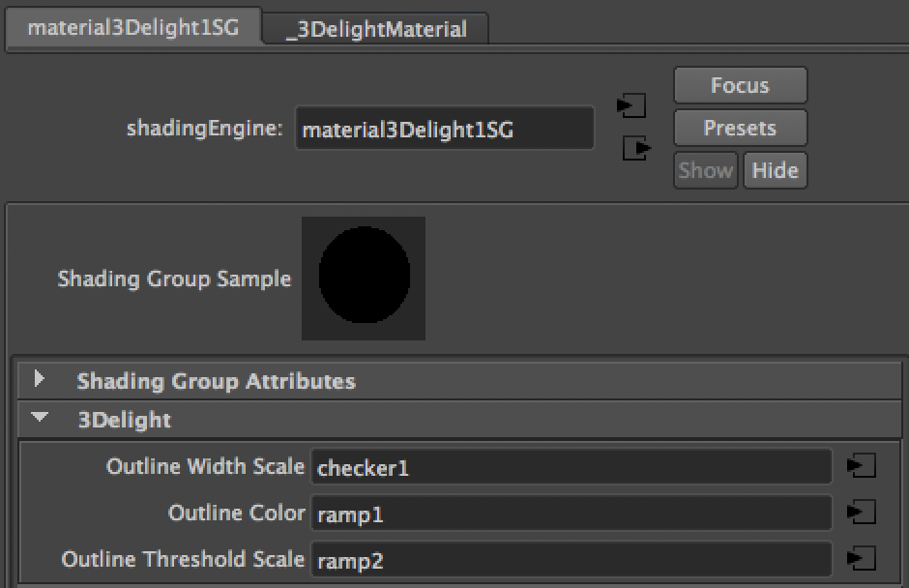The height and width of the screenshot is (588, 909).
Task: Open the ramp1 connection icon for Outline Color
Action: coord(861,513)
